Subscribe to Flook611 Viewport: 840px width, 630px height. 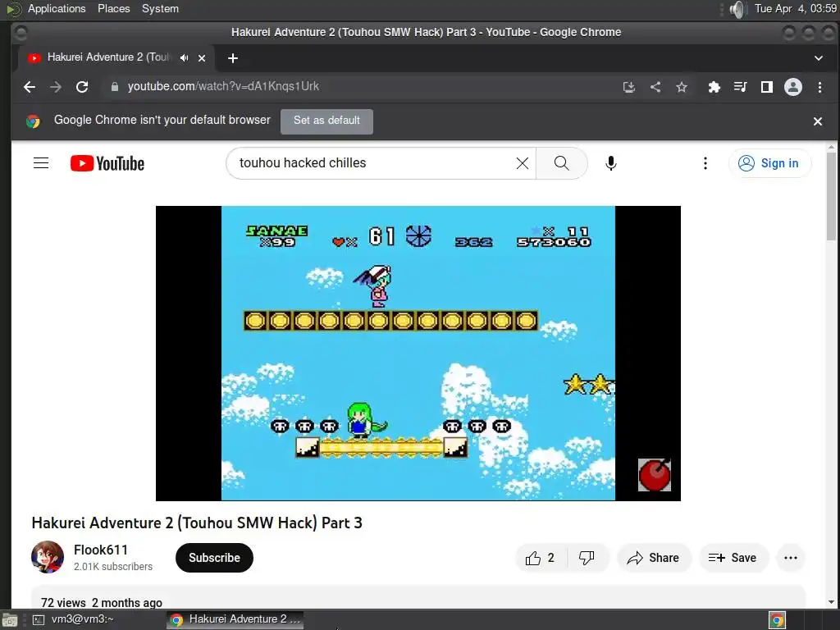214,558
